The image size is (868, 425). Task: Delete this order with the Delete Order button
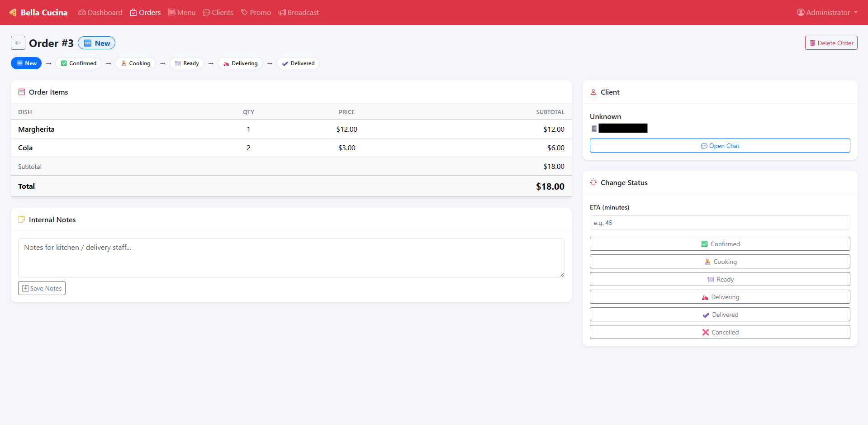point(831,43)
